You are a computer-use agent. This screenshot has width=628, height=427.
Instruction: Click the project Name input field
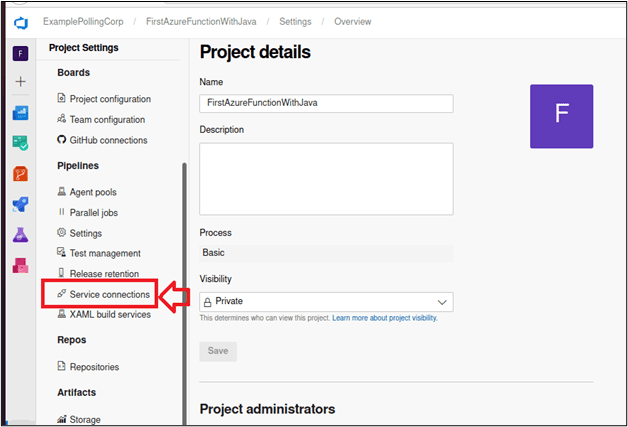326,103
